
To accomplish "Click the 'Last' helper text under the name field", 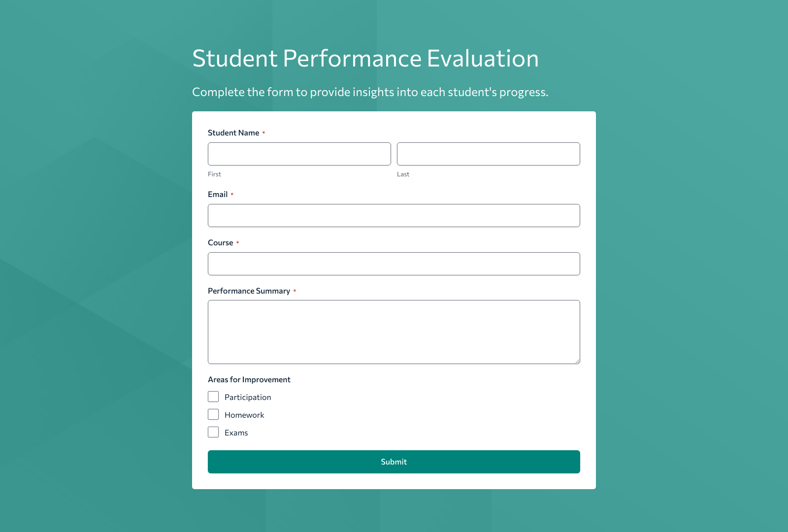I will tap(403, 174).
